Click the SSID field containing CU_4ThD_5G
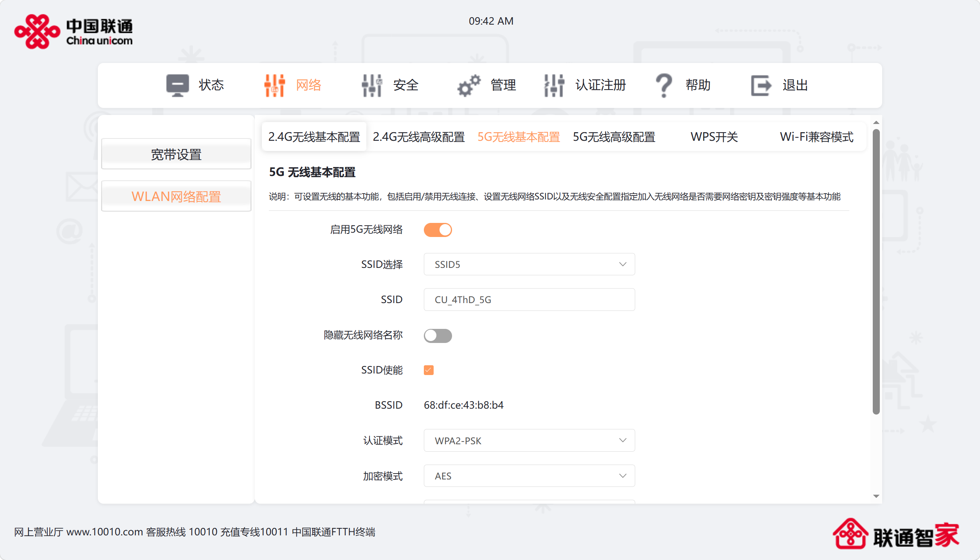Image resolution: width=980 pixels, height=560 pixels. coord(529,300)
